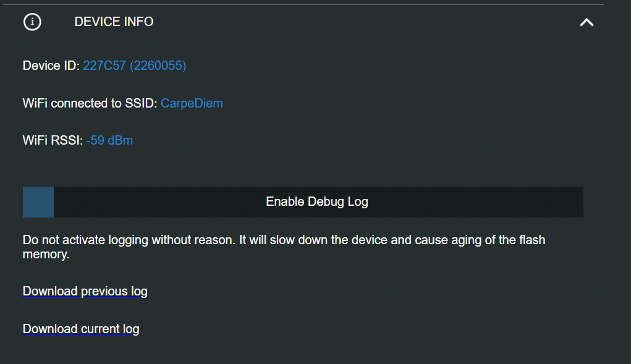Click the info icon beside DEVICE INFO
This screenshot has height=364, width=631.
coord(32,22)
